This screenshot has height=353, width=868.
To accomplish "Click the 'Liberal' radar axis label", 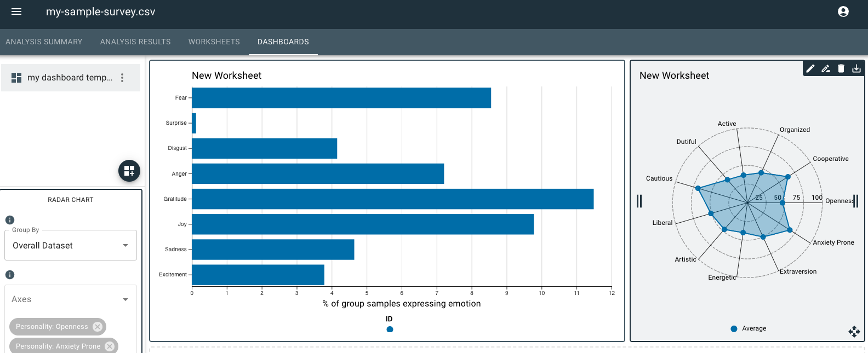I will 663,223.
